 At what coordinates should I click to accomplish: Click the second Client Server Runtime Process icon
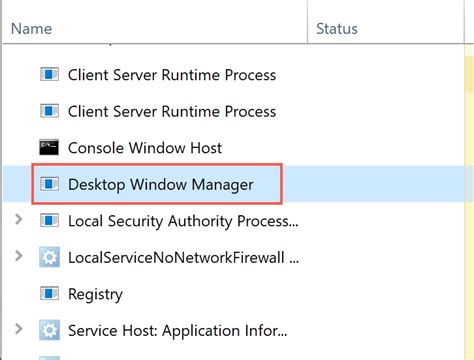[x=49, y=111]
